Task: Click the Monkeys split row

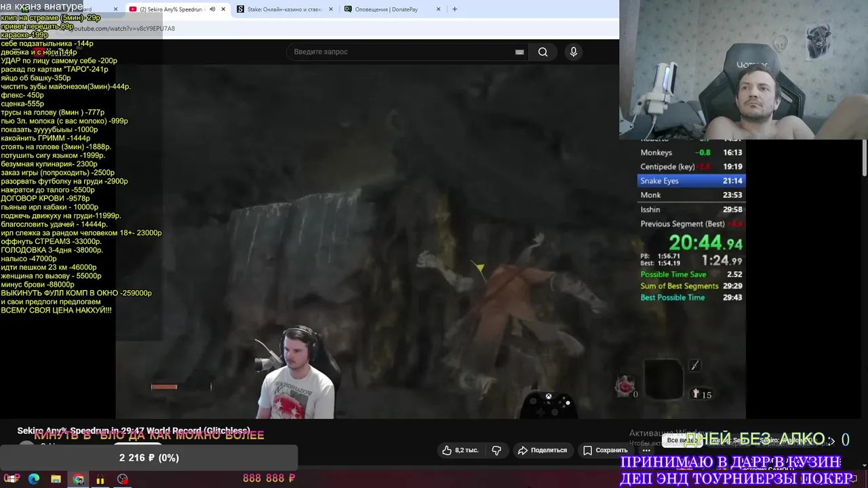Action: (691, 152)
